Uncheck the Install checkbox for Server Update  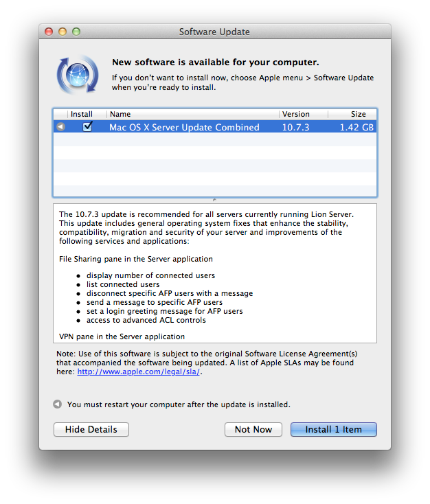[x=87, y=126]
